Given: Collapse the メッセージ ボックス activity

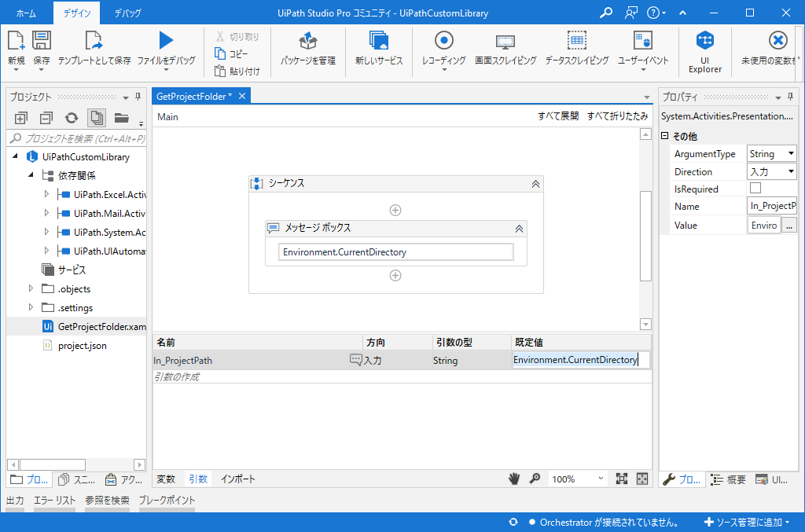Looking at the screenshot, I should click(519, 229).
